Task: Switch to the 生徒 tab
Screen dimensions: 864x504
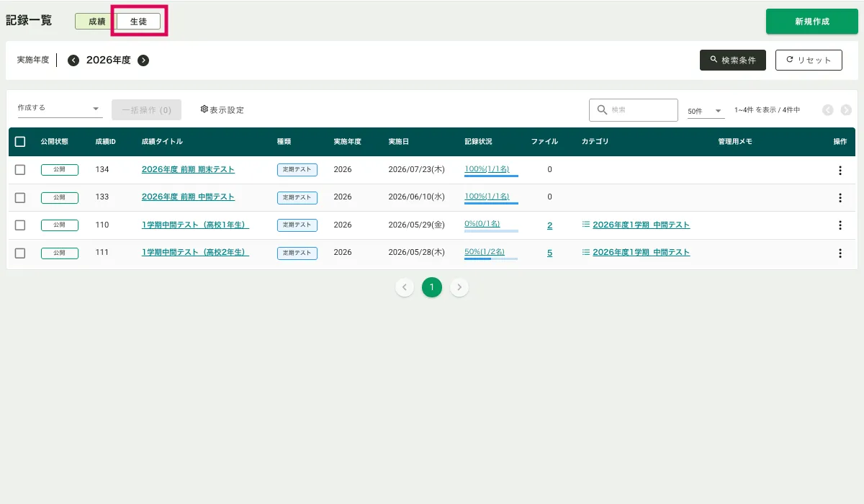Action: pos(138,22)
